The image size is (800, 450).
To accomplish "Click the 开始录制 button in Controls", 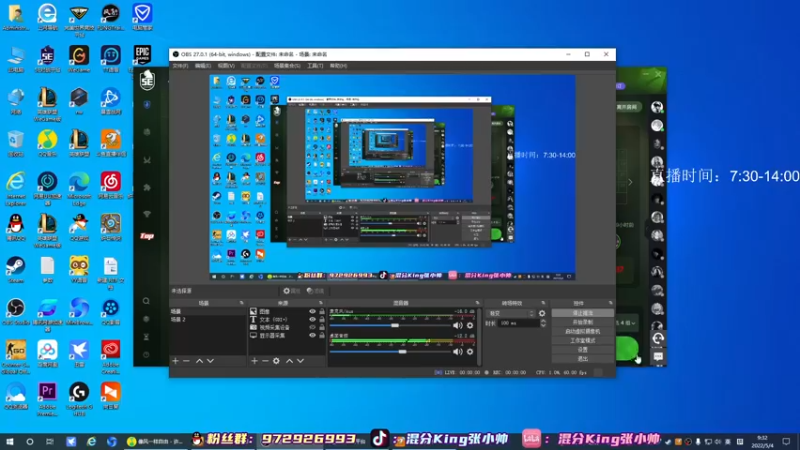I will (583, 322).
